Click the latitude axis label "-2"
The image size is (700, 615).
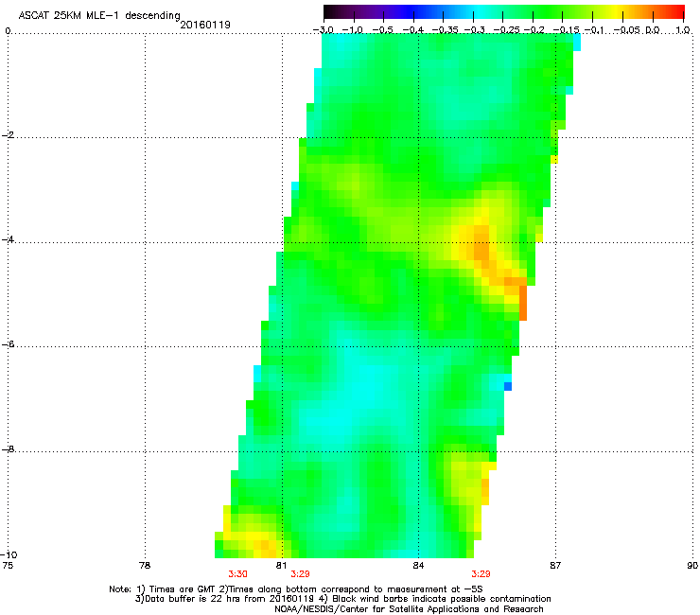[8, 135]
